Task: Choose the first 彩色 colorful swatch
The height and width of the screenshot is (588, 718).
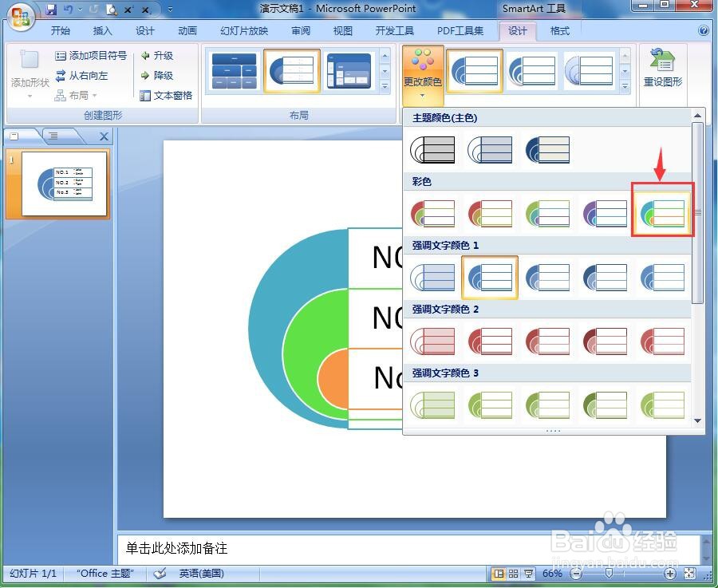Action: [432, 213]
